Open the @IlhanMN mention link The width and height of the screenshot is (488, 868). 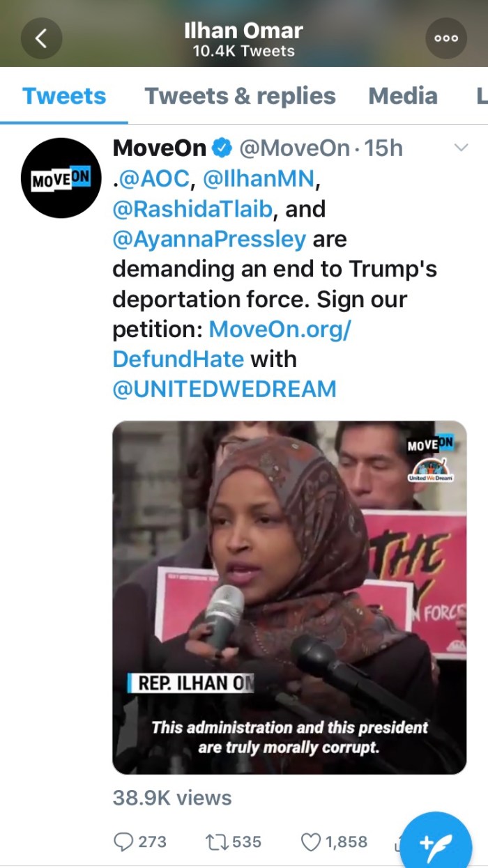260,178
